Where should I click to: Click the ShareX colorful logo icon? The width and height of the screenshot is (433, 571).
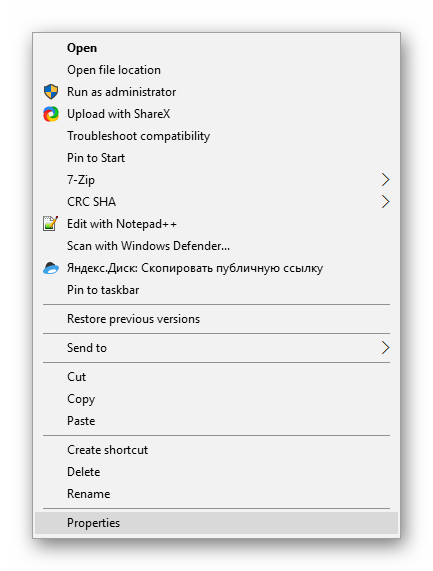[x=51, y=114]
